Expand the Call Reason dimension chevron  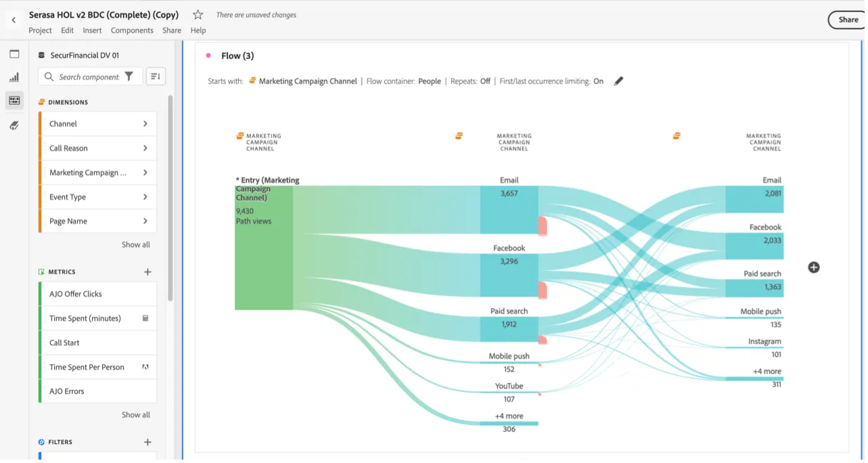[x=145, y=148]
